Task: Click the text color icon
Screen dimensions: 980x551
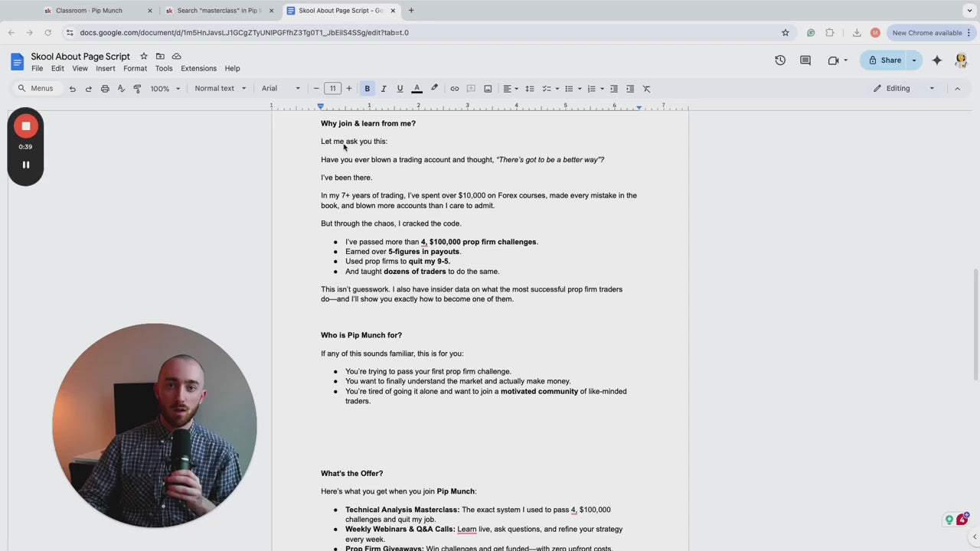Action: tap(417, 89)
